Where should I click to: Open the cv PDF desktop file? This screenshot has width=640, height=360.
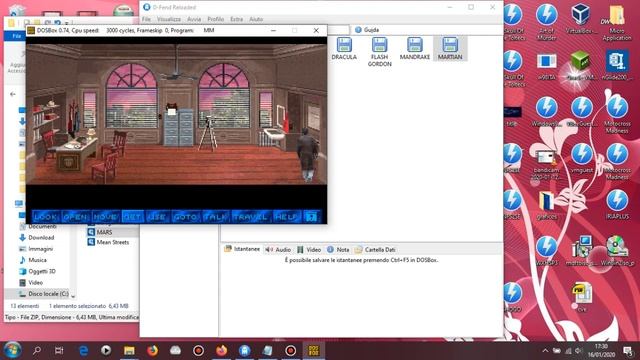point(582,297)
